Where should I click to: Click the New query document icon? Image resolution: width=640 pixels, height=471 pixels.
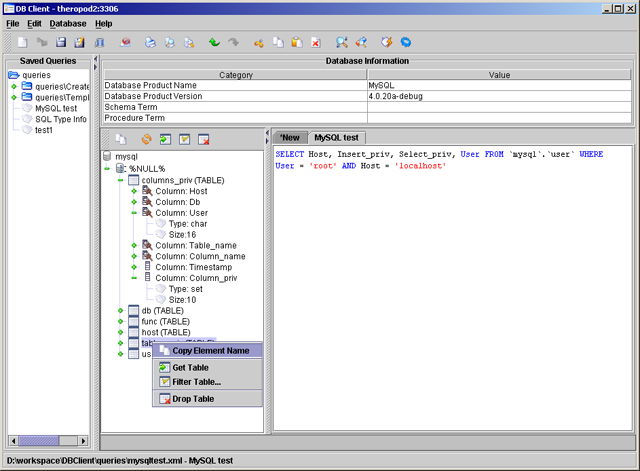point(22,42)
